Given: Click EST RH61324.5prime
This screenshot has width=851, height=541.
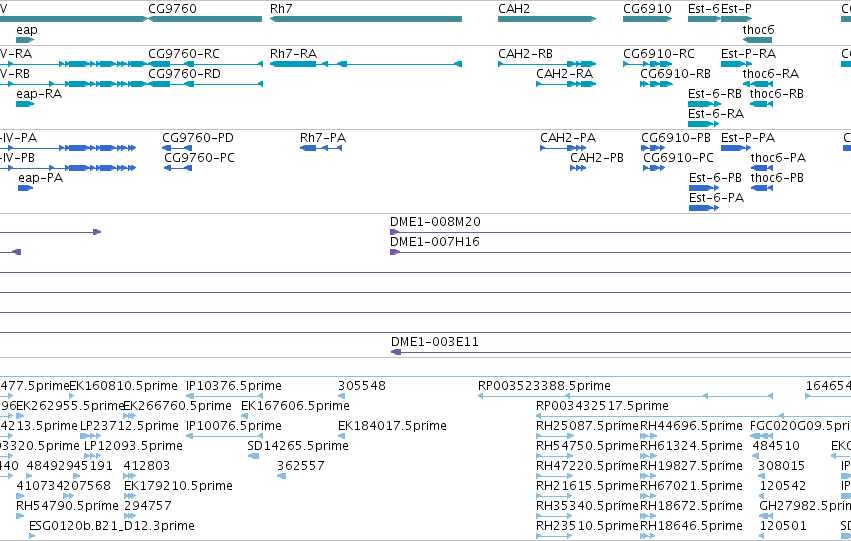Looking at the screenshot, I should (x=648, y=456).
